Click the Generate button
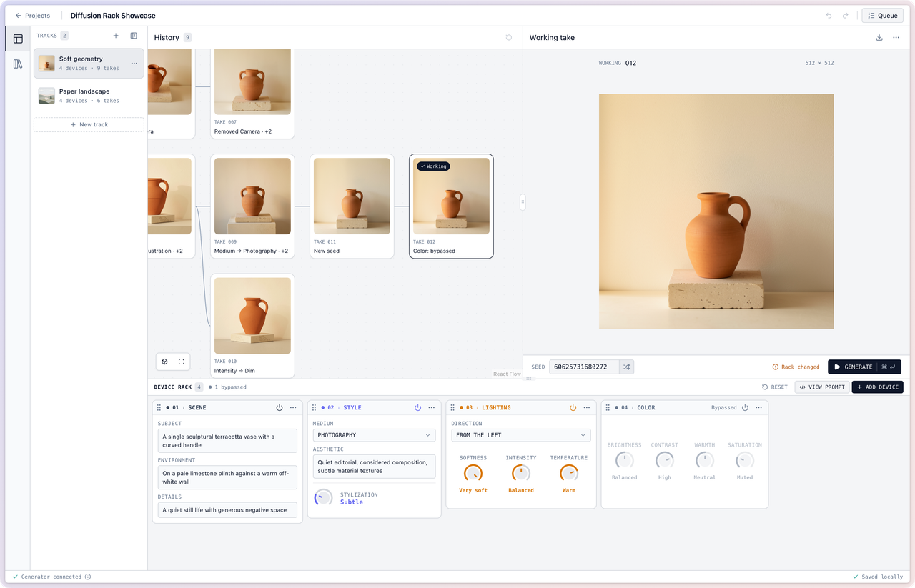Screen dimensions: 915x588 864,367
